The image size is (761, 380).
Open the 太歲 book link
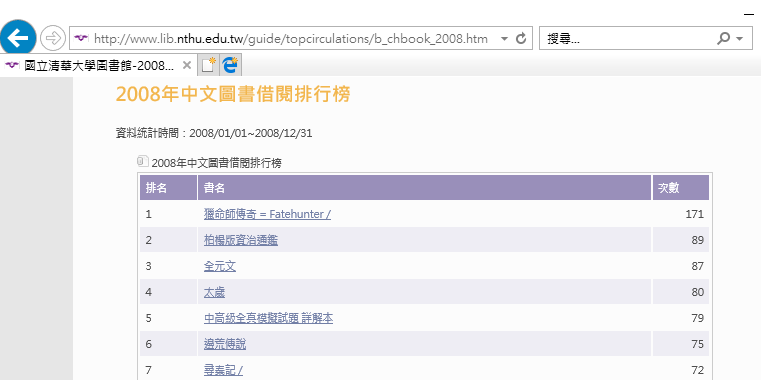(x=215, y=293)
